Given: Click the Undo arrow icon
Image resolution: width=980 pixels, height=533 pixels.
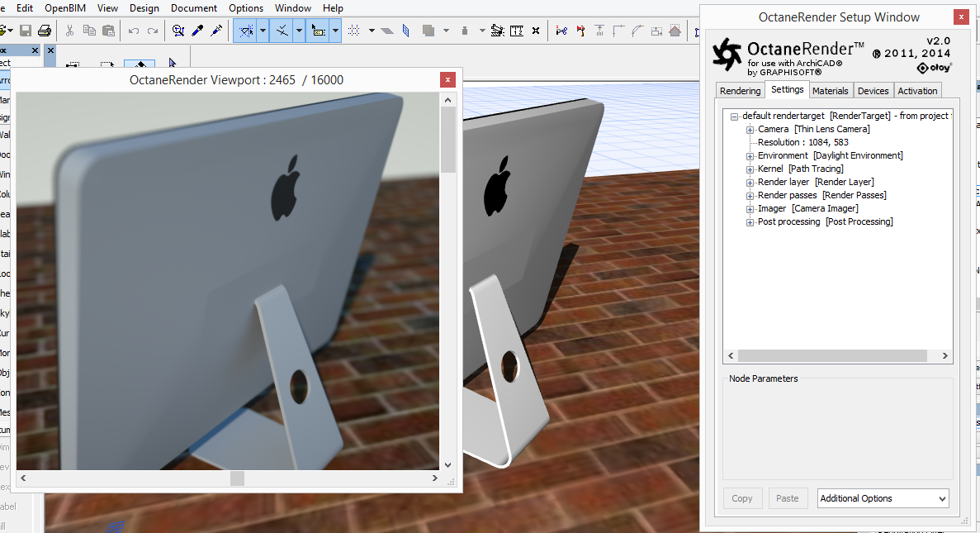Looking at the screenshot, I should tap(133, 31).
